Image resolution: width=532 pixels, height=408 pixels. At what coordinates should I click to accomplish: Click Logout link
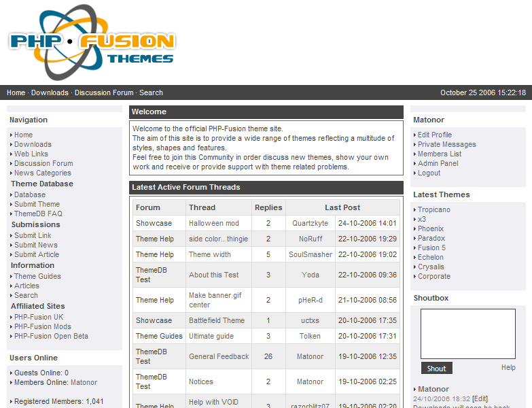[429, 173]
